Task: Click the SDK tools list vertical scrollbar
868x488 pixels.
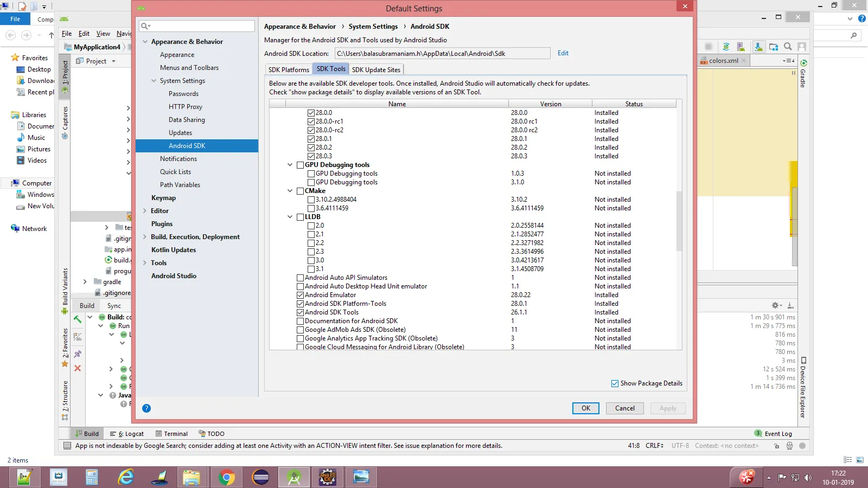Action: (679, 221)
